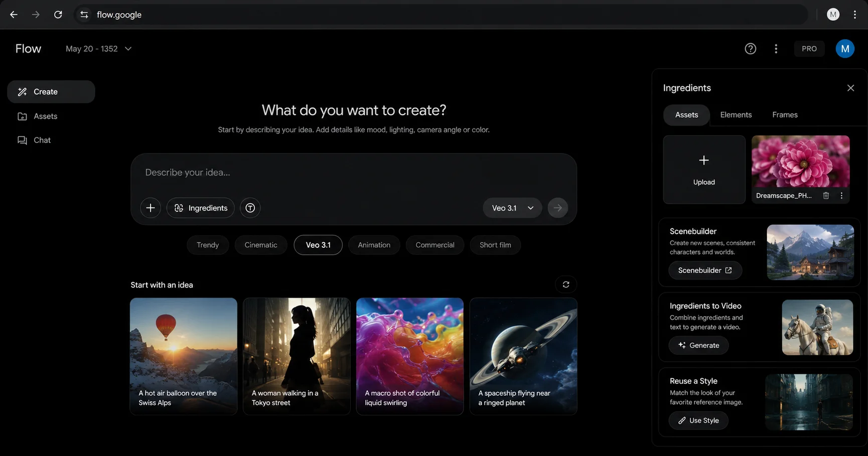The width and height of the screenshot is (868, 456).
Task: Click the submit arrow button
Action: [x=557, y=208]
